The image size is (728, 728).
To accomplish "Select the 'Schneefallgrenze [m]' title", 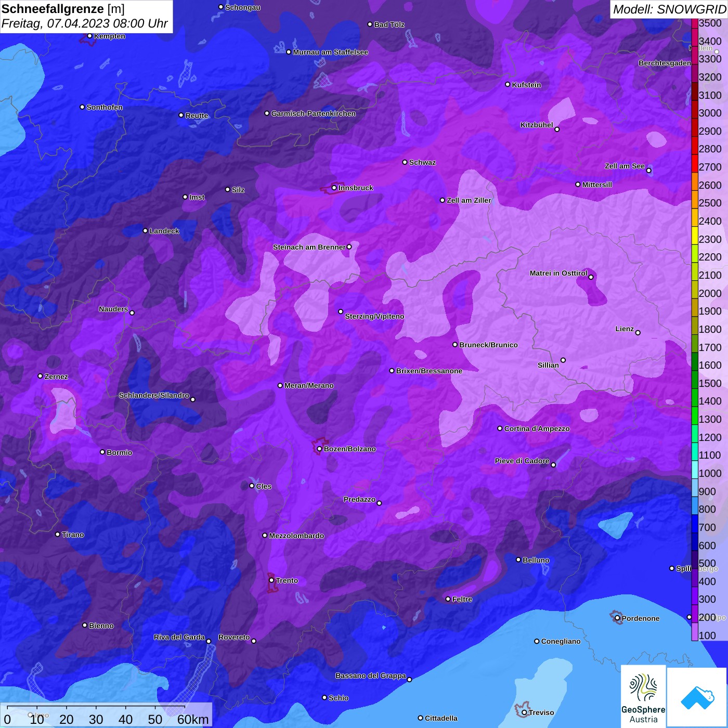I will pos(63,9).
